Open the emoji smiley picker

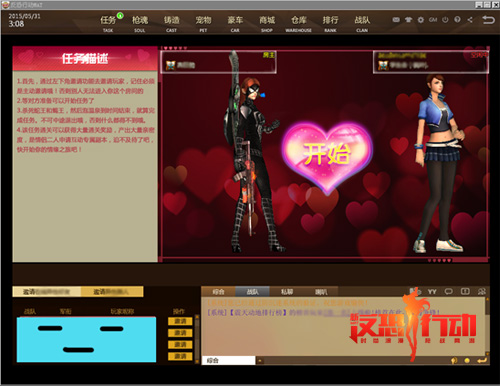[467, 360]
